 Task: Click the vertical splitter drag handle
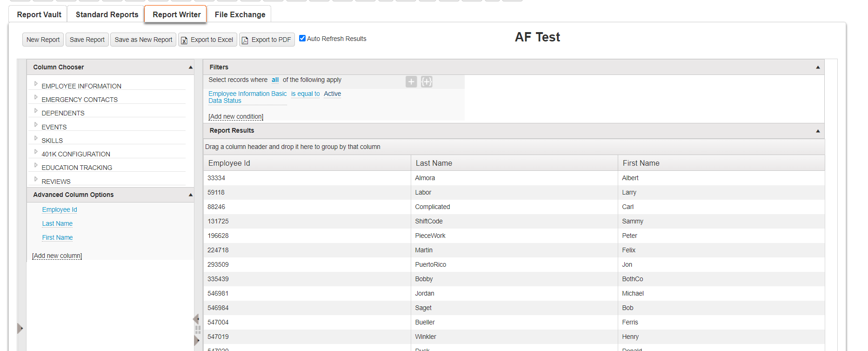pyautogui.click(x=198, y=330)
